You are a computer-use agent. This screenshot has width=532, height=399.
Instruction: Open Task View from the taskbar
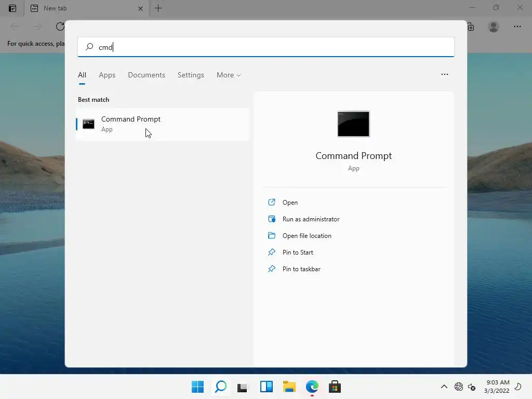242,387
